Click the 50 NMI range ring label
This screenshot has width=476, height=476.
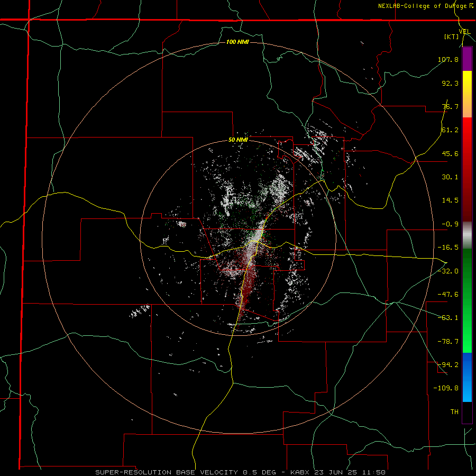click(x=238, y=140)
